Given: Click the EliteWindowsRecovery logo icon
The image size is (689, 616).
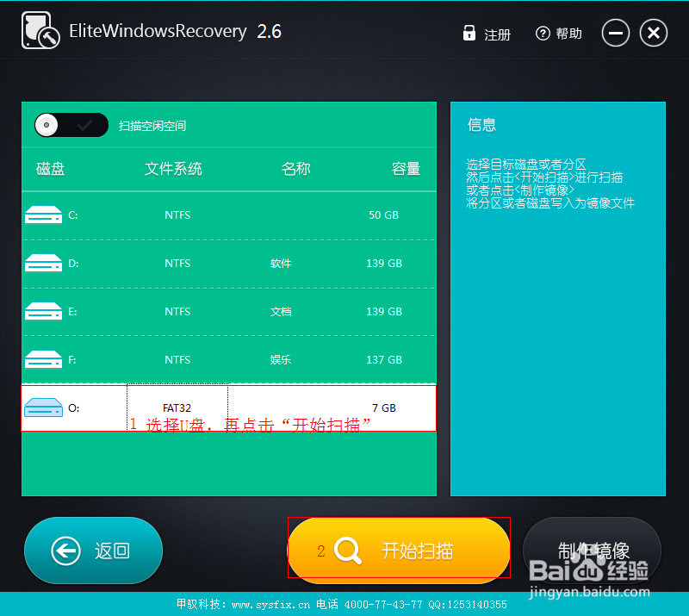Looking at the screenshot, I should [40, 30].
